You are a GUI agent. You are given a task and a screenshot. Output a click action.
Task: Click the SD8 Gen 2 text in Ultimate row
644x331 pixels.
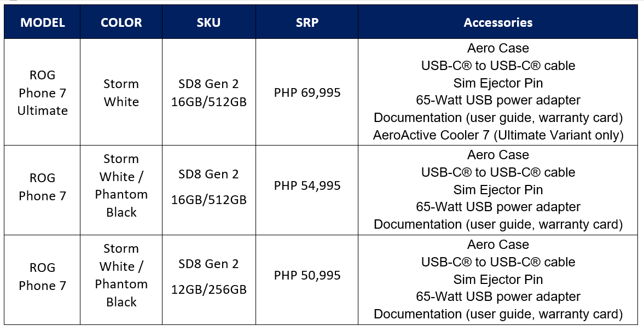tap(208, 84)
